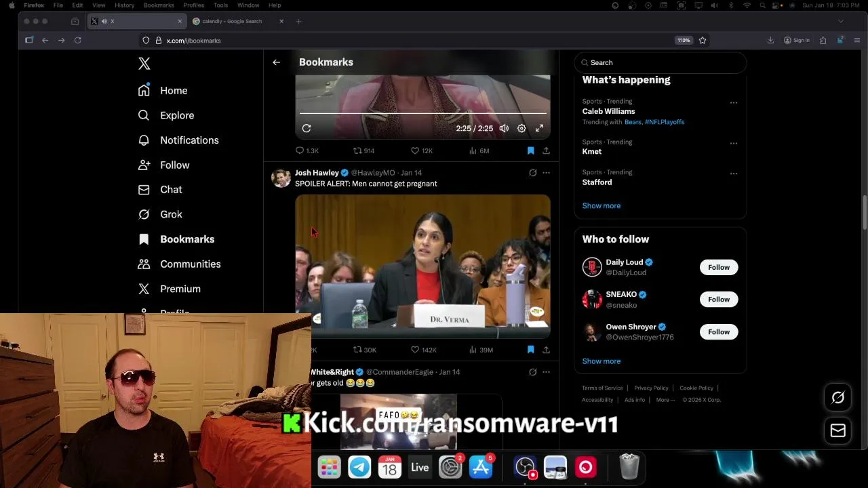Screen dimensions: 868x488
Task: Open more options for Kmet trend
Action: tap(733, 143)
